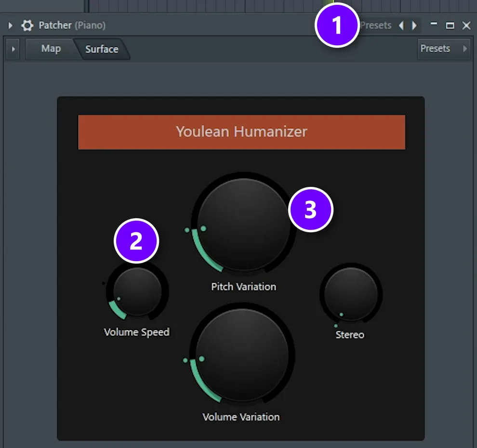The width and height of the screenshot is (477, 448).
Task: Click the Youlean Humanizer title banner
Action: tap(241, 132)
